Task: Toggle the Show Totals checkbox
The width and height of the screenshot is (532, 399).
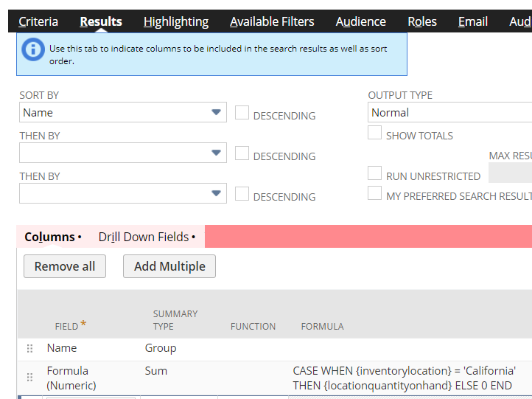Action: click(375, 133)
